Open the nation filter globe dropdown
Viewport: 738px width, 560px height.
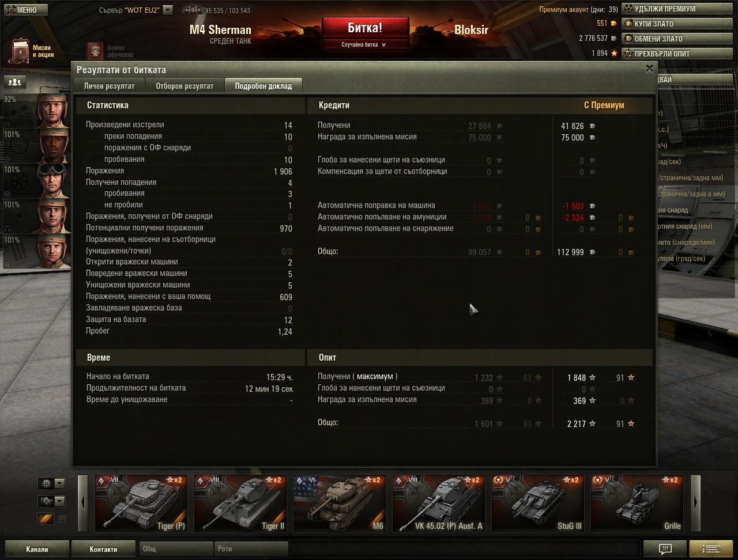click(x=51, y=483)
